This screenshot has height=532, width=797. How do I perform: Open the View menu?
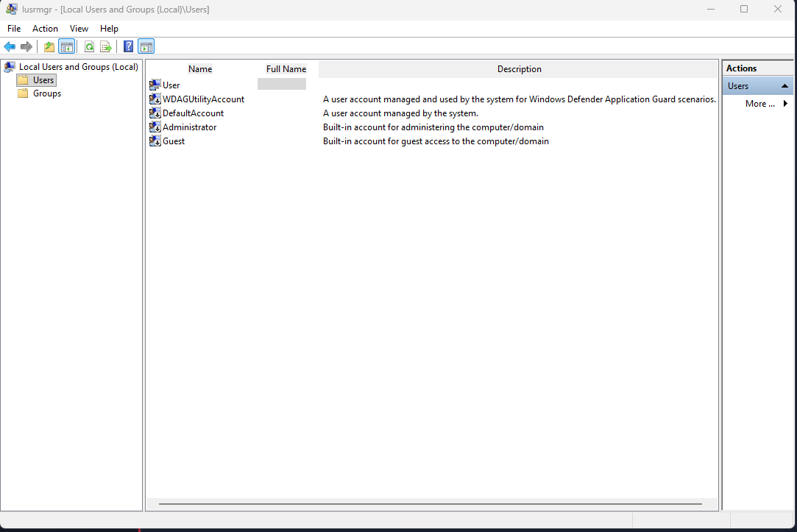(x=79, y=29)
